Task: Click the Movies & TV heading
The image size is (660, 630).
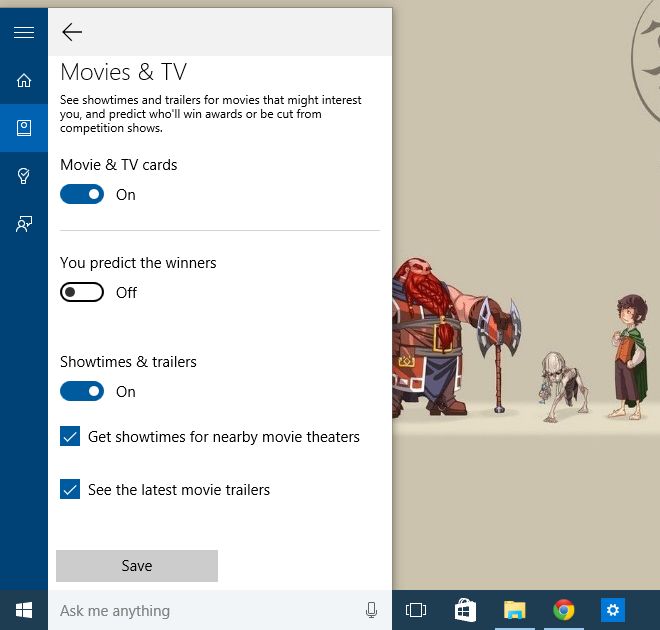Action: (x=123, y=72)
